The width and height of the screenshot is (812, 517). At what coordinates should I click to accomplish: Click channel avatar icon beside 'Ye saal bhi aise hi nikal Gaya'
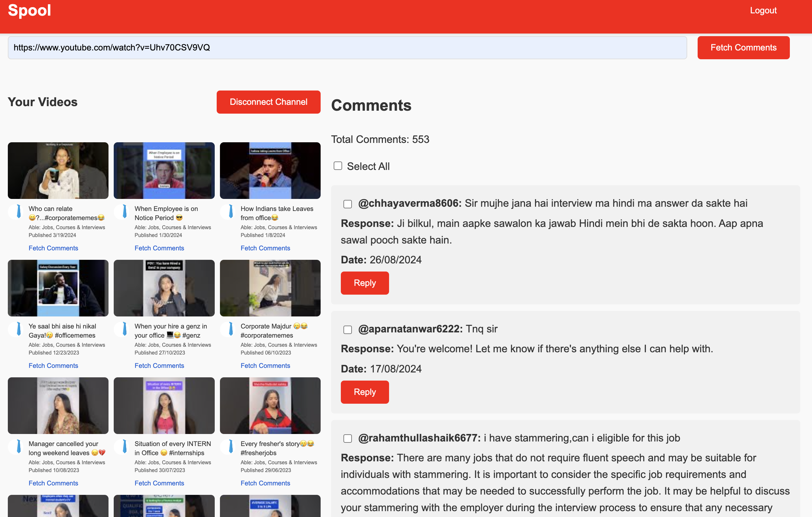click(16, 329)
